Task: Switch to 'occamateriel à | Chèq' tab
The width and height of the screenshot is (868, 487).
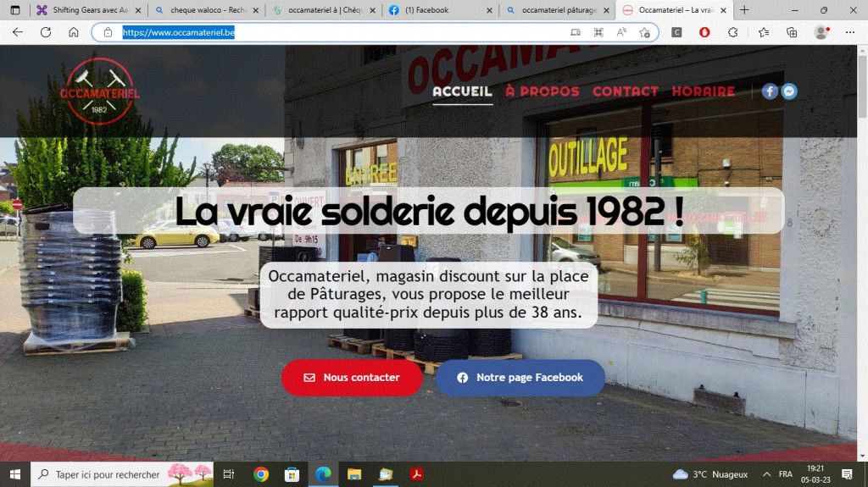Action: coord(325,10)
